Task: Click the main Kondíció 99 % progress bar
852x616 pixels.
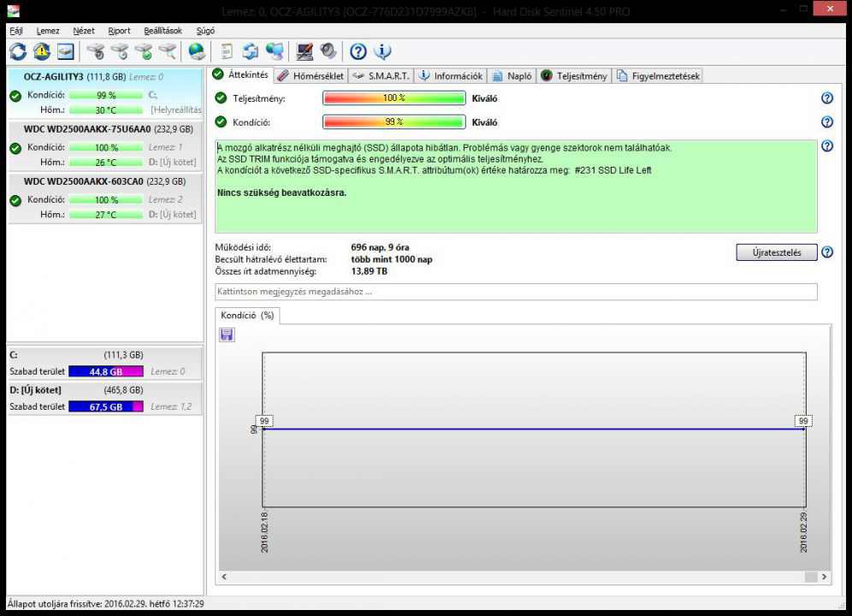Action: 394,121
